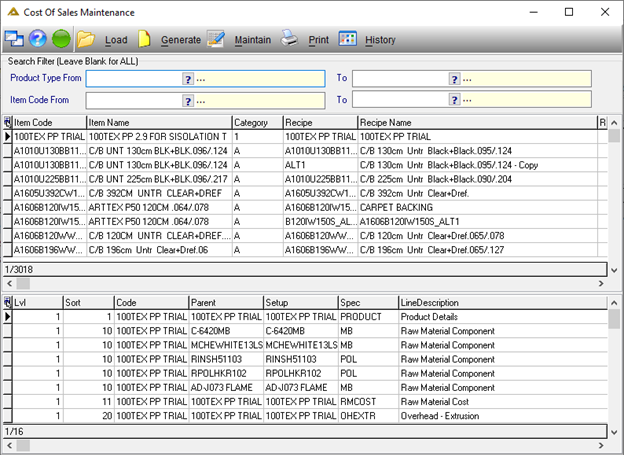Click upper grid horizontal scrollbar right arrow
Screen dimensions: 624x455
click(601, 283)
